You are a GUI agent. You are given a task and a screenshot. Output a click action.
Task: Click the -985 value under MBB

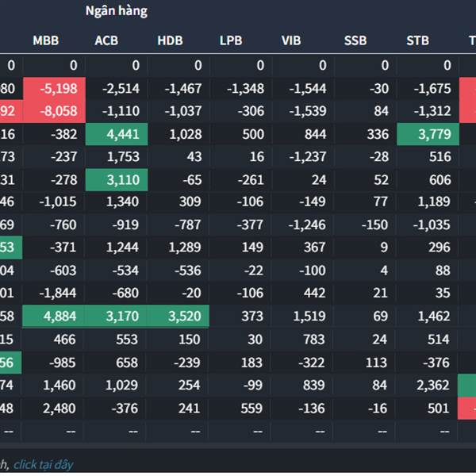coord(63,363)
